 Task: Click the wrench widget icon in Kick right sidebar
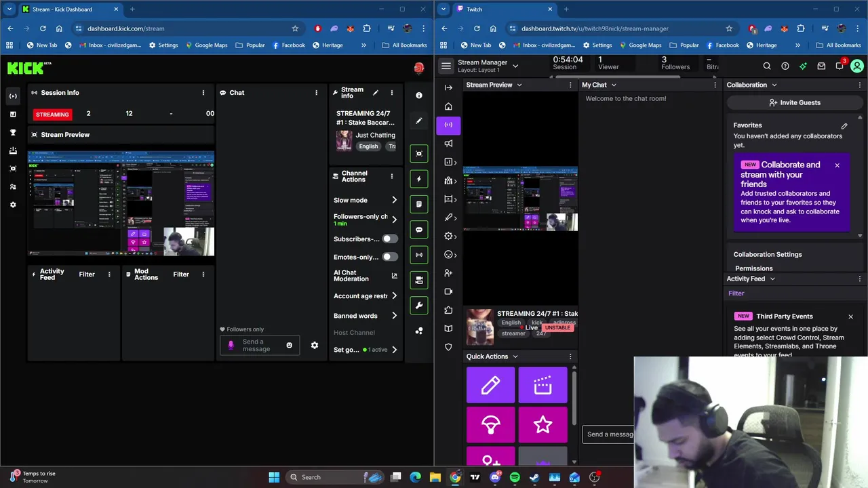tap(419, 306)
